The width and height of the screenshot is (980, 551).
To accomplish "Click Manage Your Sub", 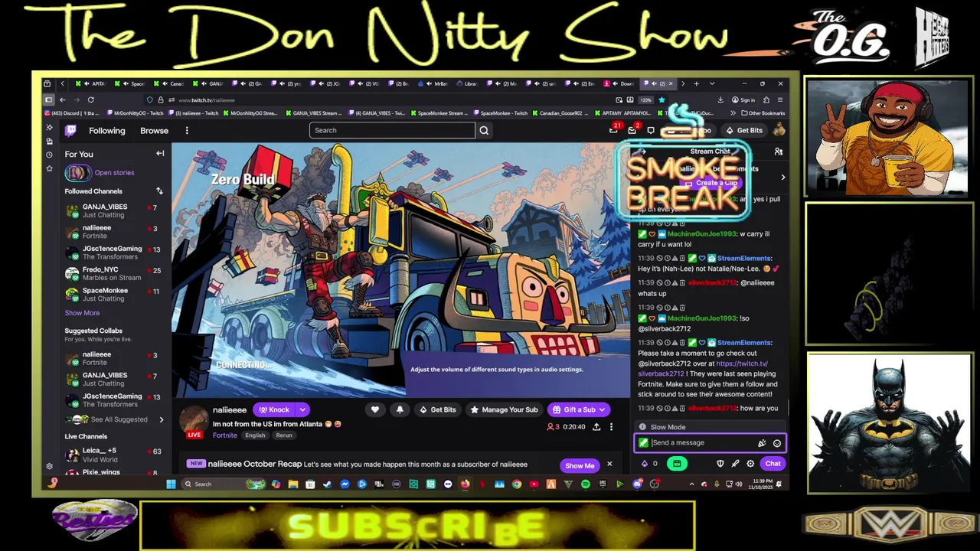I will click(504, 410).
